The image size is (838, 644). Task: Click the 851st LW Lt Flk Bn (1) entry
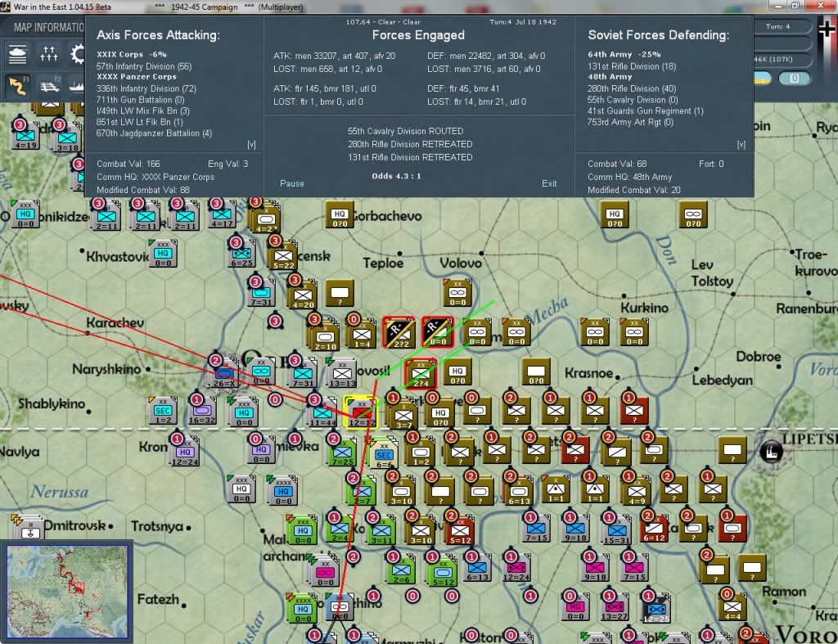(x=139, y=122)
